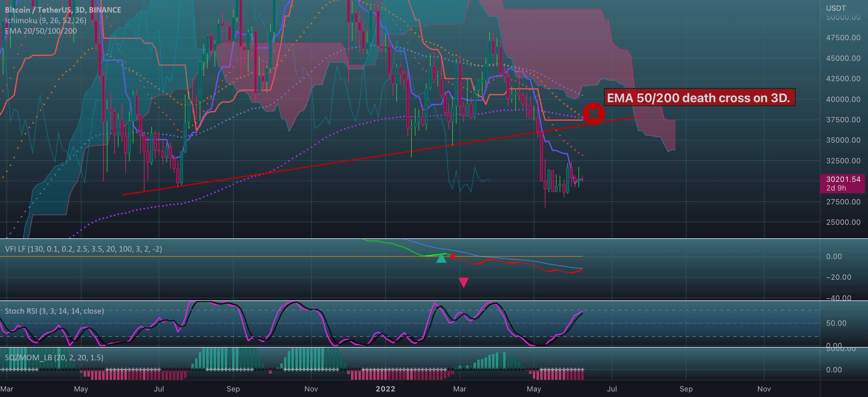Image resolution: width=868 pixels, height=397 pixels.
Task: Click the -20.00 VFI scale value
Action: coord(838,277)
